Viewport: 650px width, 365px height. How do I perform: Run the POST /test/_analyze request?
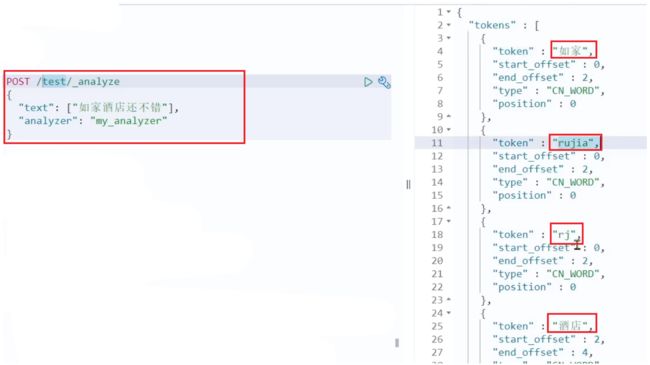[x=368, y=82]
